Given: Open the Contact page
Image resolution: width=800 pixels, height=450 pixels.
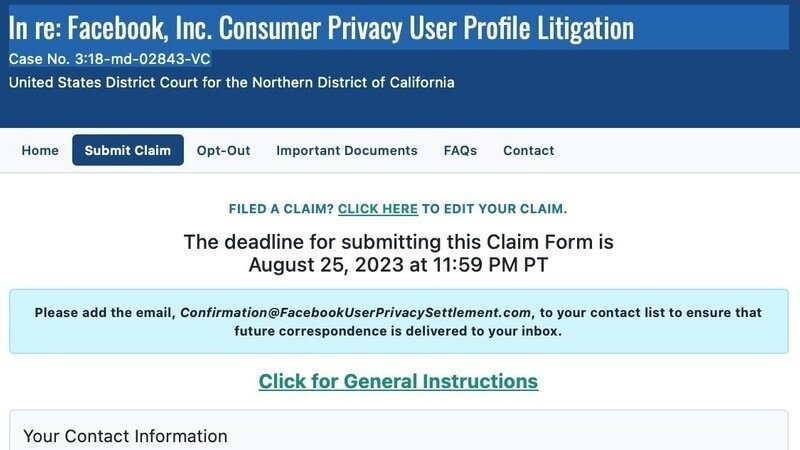Looking at the screenshot, I should pos(528,151).
